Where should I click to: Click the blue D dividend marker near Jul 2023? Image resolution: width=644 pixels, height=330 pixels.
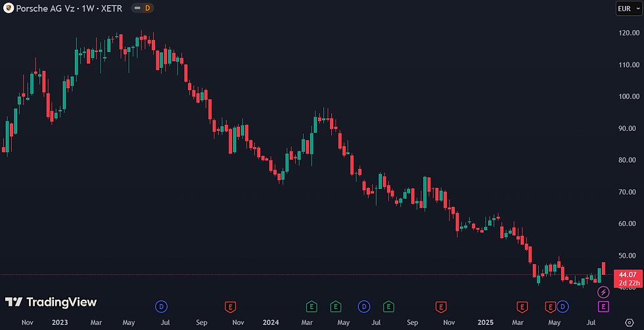point(162,306)
